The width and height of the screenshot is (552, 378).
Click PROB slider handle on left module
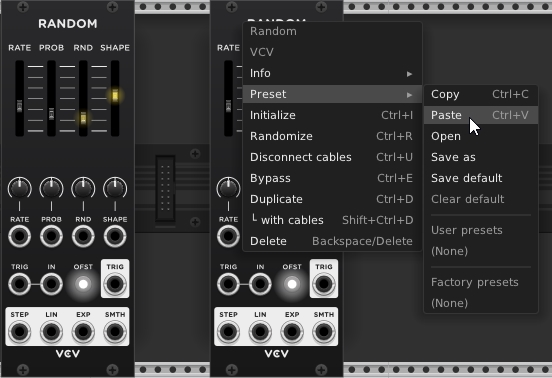click(x=51, y=114)
